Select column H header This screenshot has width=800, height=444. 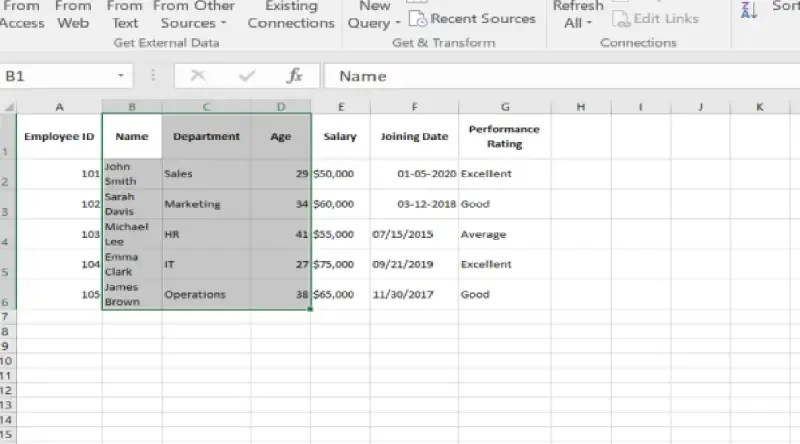click(x=581, y=107)
